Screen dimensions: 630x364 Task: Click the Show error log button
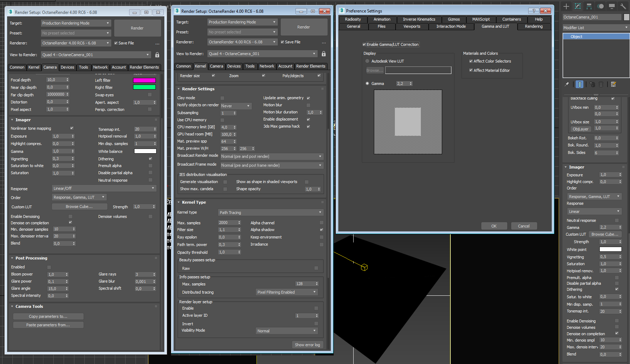point(307,345)
